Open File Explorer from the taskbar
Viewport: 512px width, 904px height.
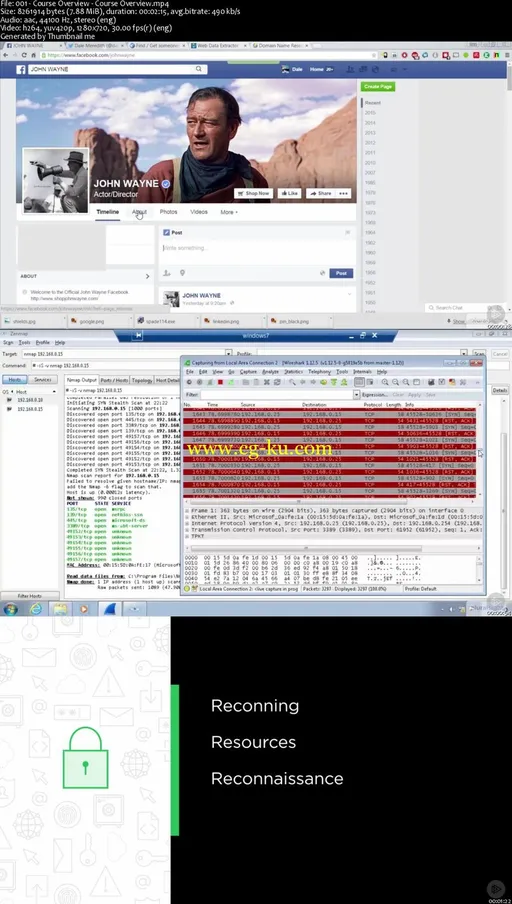pyautogui.click(x=61, y=609)
